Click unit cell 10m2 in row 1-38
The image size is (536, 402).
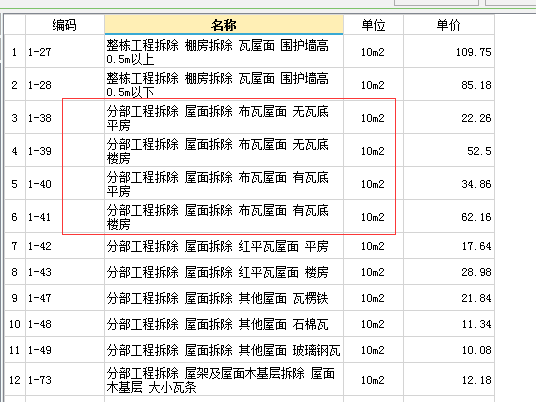coord(373,118)
